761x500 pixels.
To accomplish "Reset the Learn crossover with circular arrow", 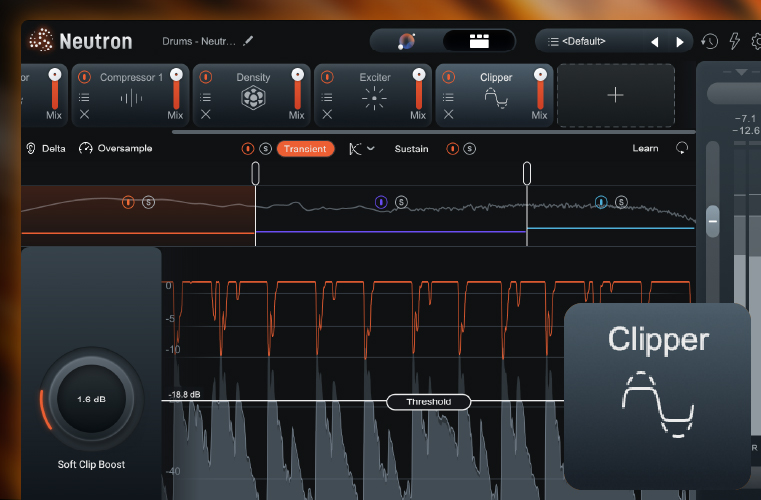I will pyautogui.click(x=682, y=148).
